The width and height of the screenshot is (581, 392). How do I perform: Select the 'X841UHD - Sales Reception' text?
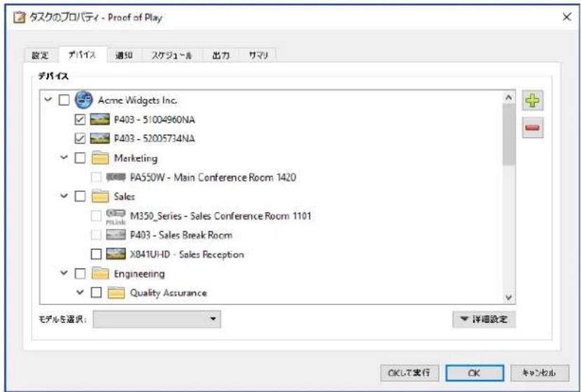(187, 255)
